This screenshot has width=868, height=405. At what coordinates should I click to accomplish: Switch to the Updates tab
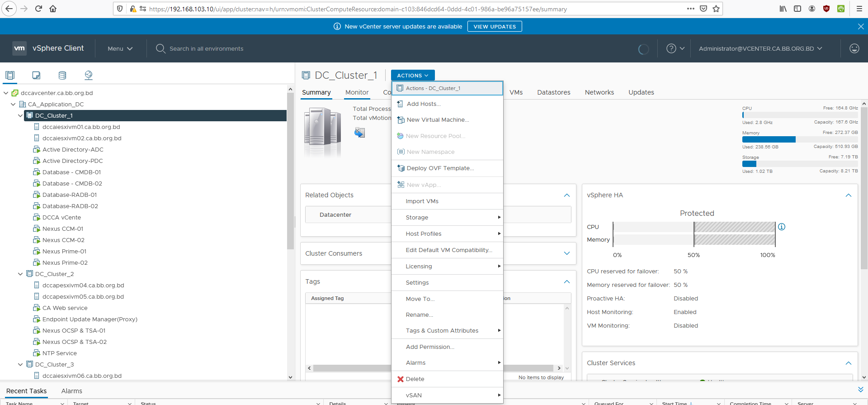point(641,92)
